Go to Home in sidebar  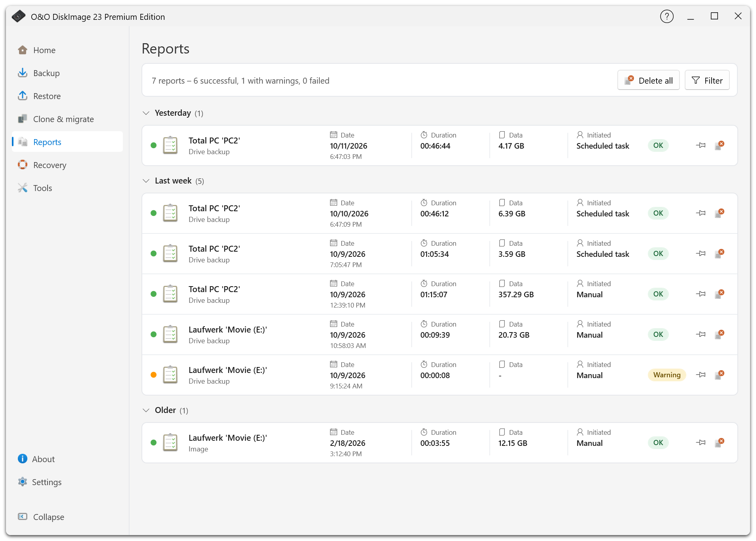tap(67, 50)
